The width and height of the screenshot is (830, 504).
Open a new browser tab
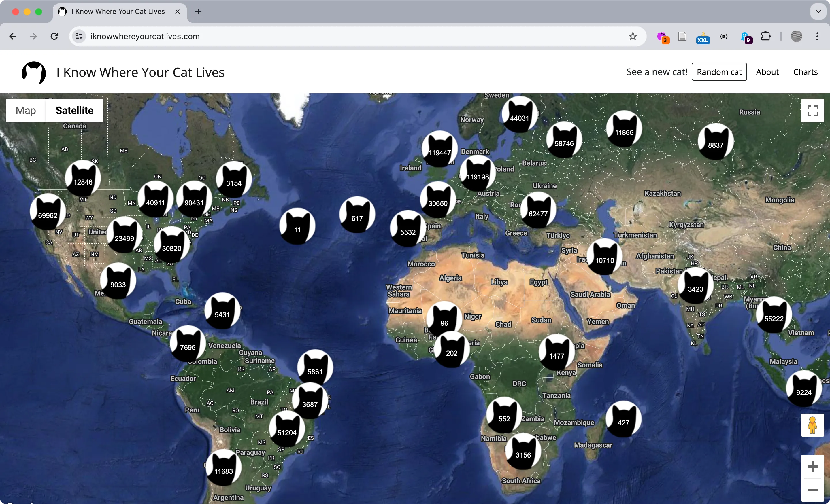198,12
